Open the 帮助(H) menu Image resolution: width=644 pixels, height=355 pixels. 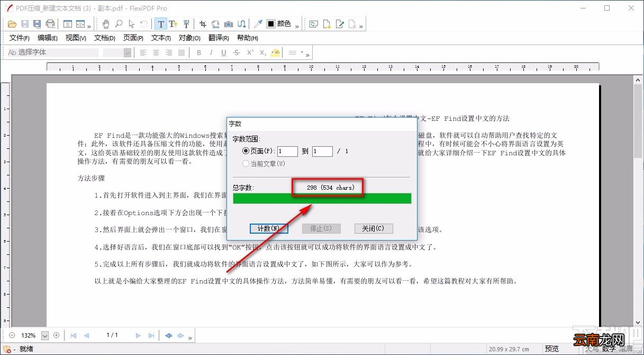[248, 38]
